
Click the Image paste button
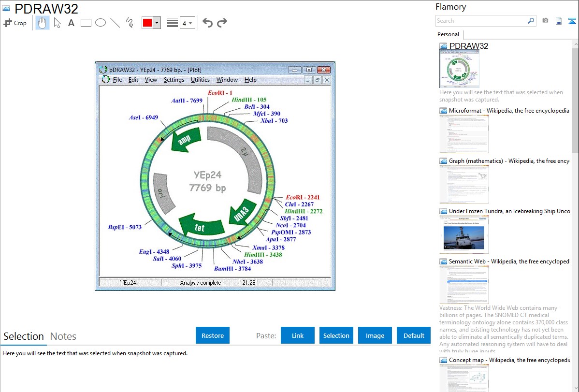pos(375,335)
